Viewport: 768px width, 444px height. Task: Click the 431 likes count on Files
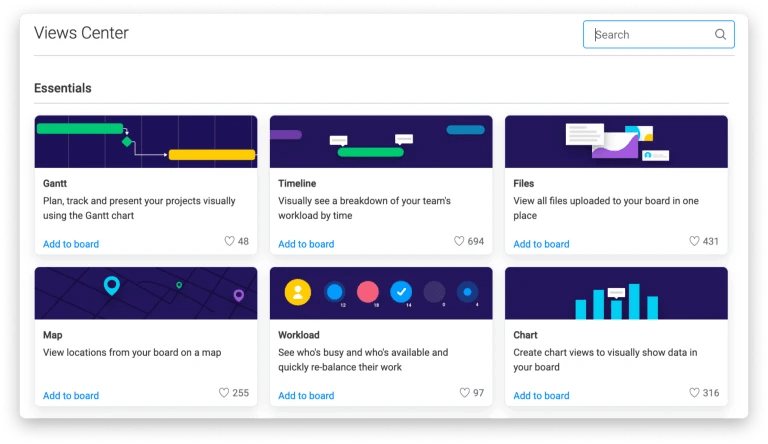pos(711,241)
